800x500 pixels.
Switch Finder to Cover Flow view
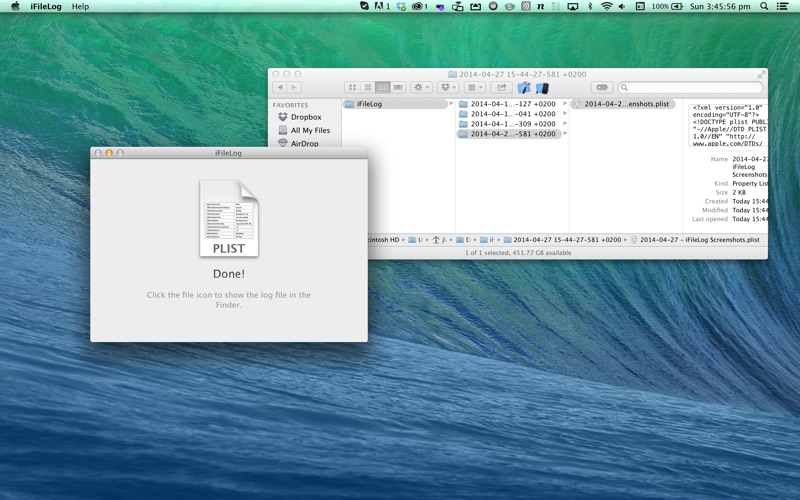[398, 88]
